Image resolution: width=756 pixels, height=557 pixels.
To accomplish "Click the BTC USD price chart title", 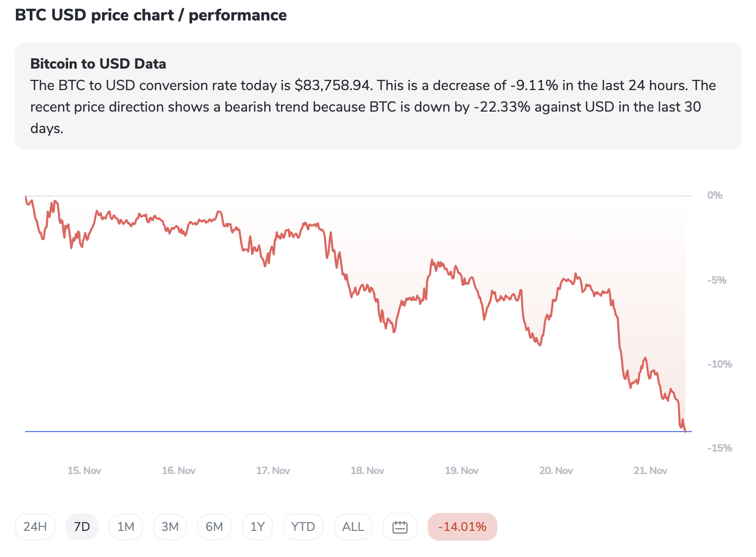I will (151, 15).
